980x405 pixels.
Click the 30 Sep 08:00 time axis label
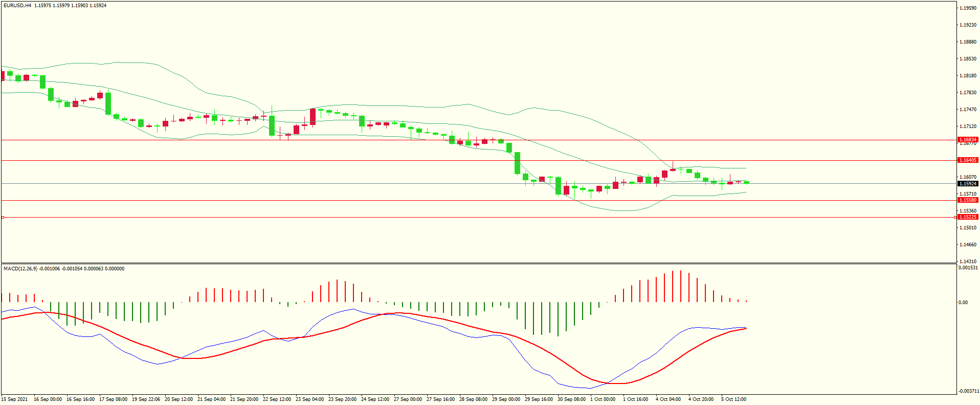pyautogui.click(x=571, y=399)
